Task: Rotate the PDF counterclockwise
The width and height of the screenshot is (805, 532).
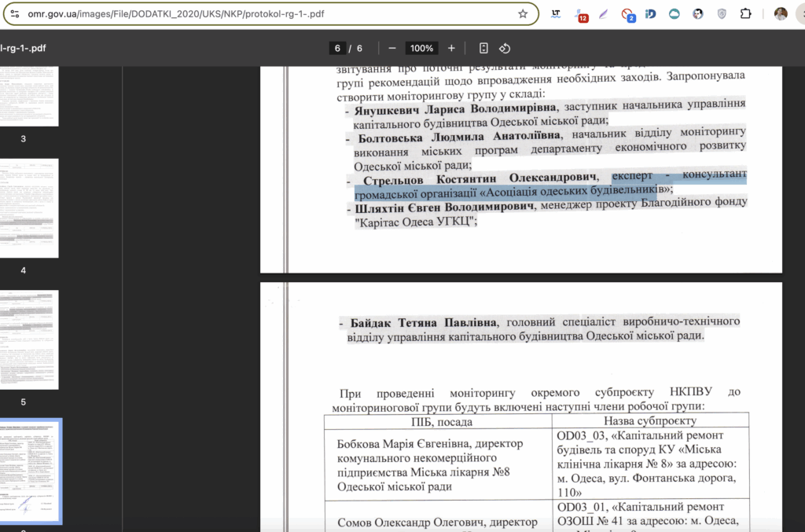Action: 505,48
